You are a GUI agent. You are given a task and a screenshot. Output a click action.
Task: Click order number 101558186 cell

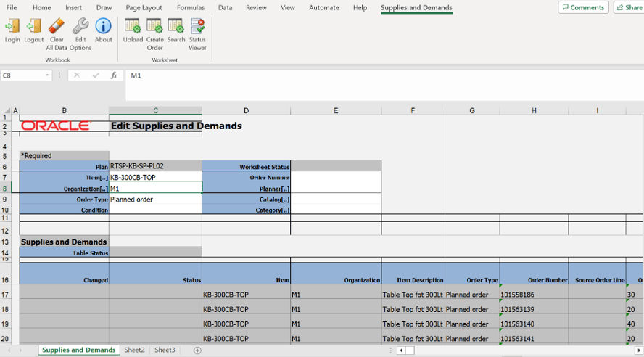[x=534, y=294]
